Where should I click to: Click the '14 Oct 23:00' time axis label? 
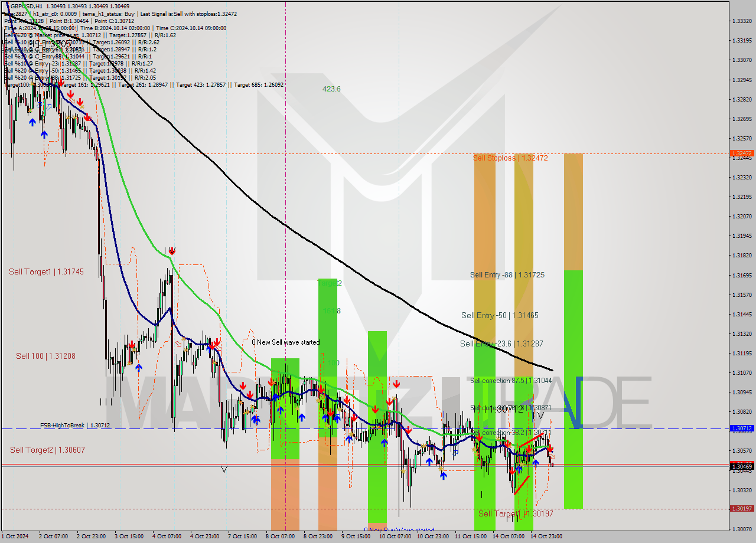[x=546, y=537]
